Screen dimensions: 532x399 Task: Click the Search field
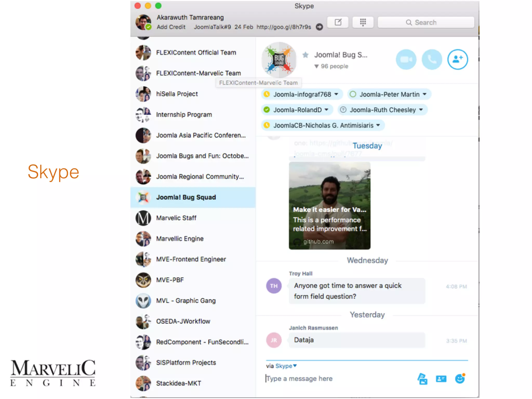[426, 22]
